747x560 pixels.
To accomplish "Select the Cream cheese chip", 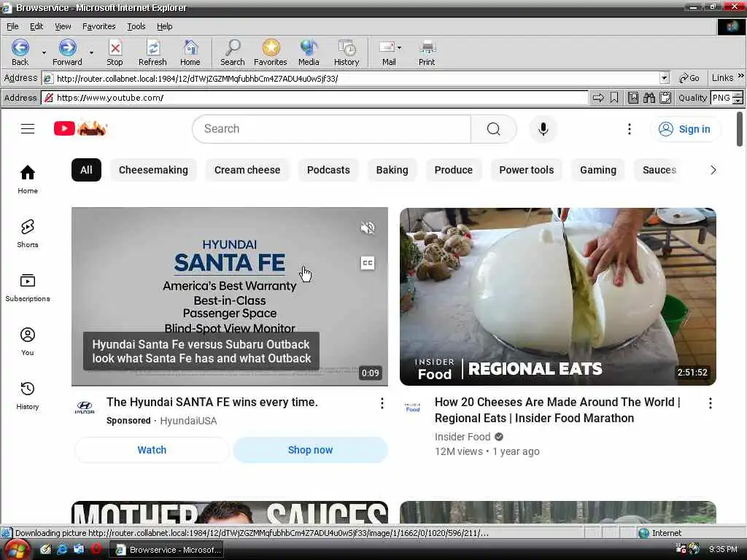I will click(x=247, y=170).
